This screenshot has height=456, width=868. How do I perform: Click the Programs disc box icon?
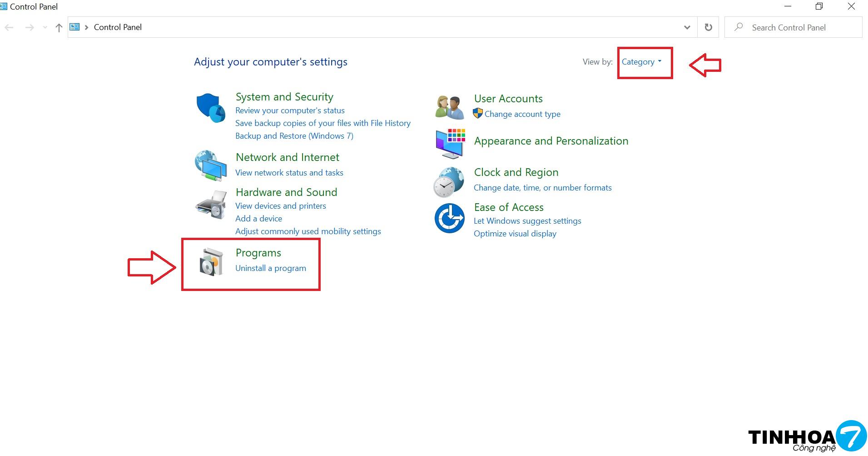(212, 262)
